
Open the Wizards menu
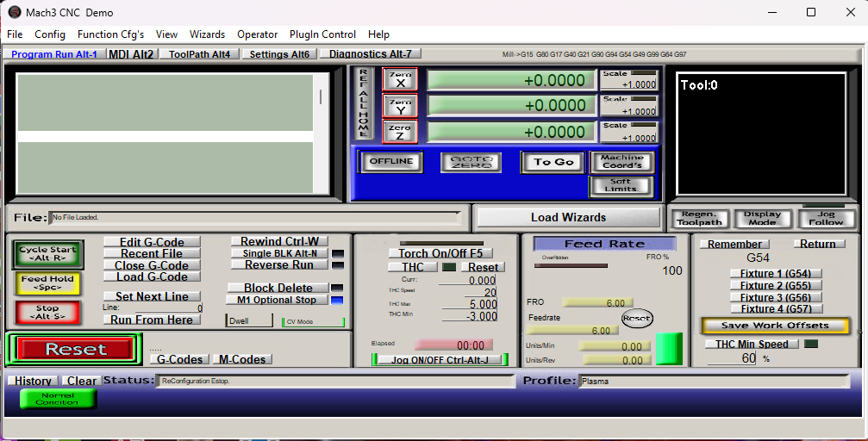(x=207, y=34)
